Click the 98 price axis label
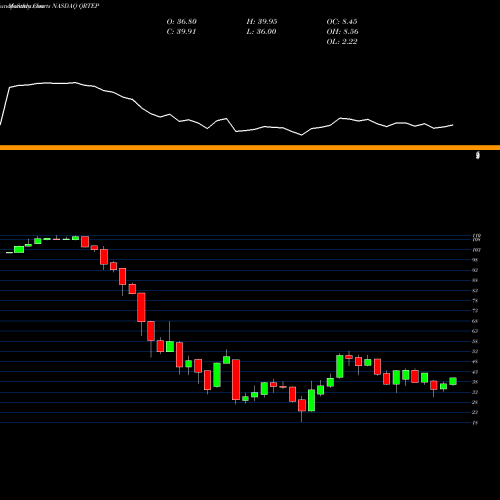This screenshot has width=500, height=500. (x=475, y=260)
